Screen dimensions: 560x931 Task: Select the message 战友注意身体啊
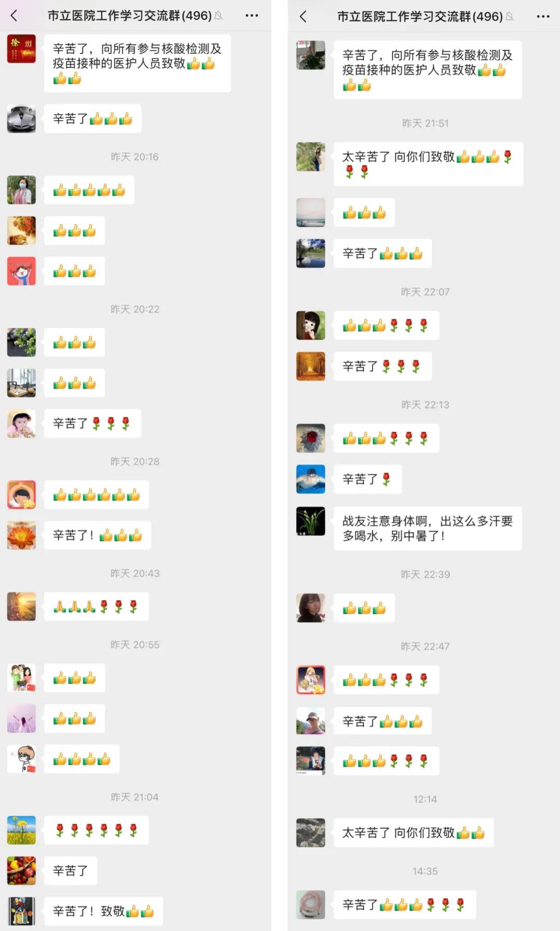pyautogui.click(x=428, y=528)
